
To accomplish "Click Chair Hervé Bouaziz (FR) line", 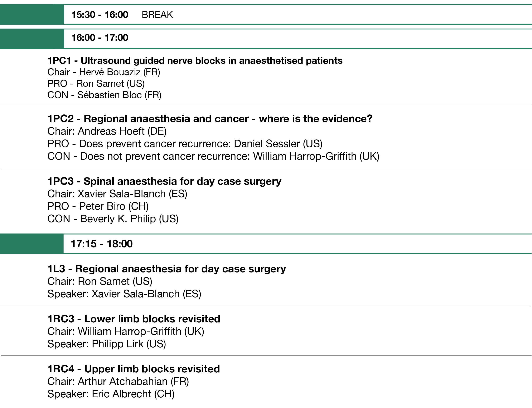I will point(103,72).
